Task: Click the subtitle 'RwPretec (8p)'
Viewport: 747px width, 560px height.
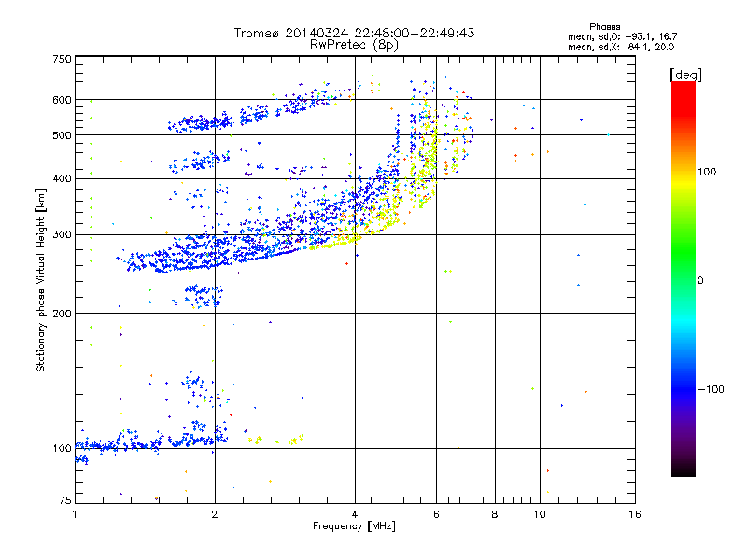Action: (x=354, y=45)
